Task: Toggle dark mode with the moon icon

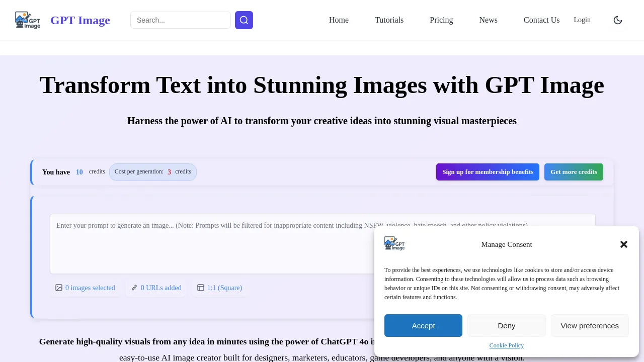Action: point(618,20)
